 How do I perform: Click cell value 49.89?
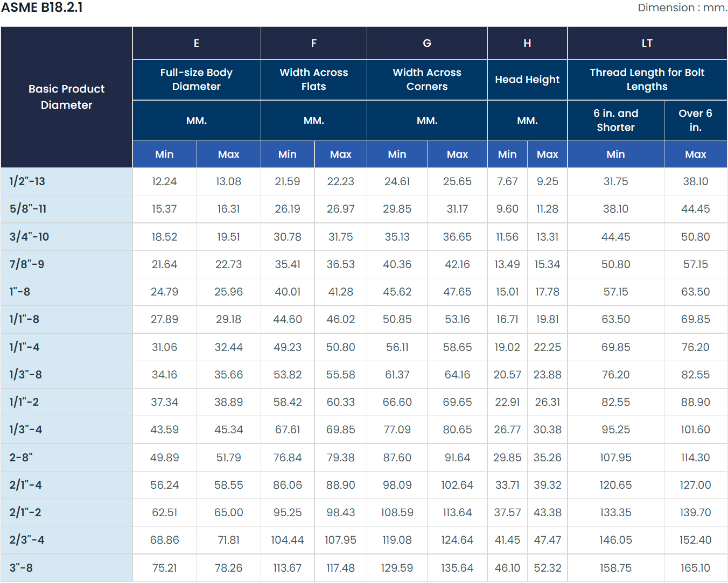(x=164, y=458)
